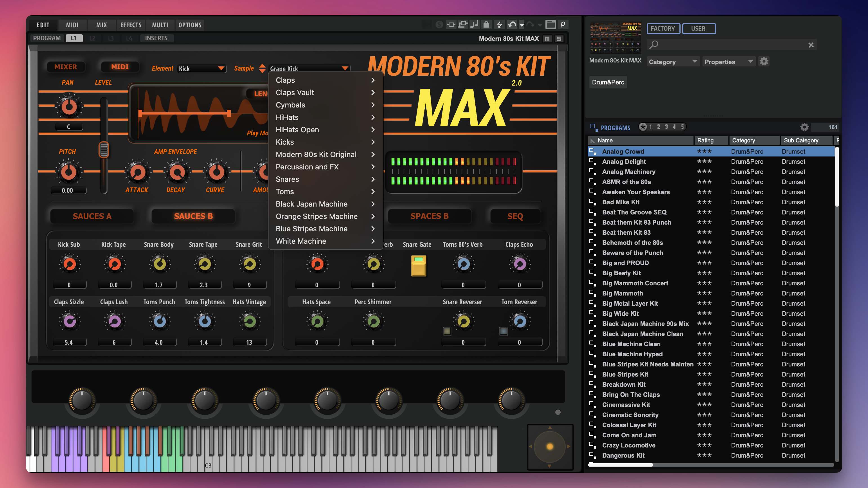868x488 pixels.
Task: Click the lightning bolt toolbar icon
Action: [499, 24]
